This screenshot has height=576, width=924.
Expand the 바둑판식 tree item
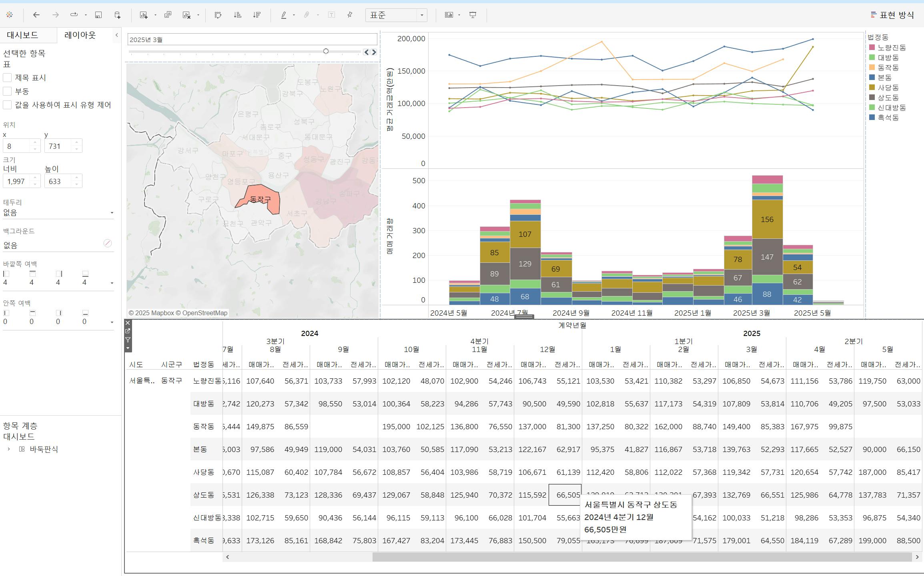(x=9, y=449)
